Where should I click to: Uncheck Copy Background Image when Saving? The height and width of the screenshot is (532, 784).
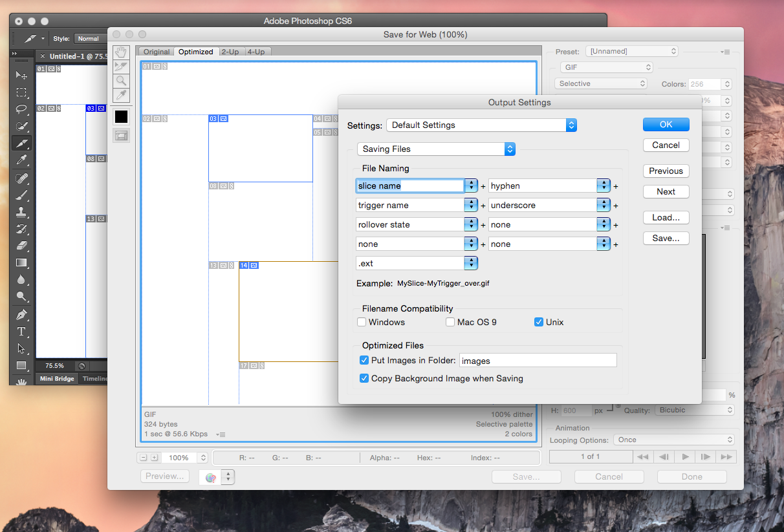pyautogui.click(x=364, y=378)
